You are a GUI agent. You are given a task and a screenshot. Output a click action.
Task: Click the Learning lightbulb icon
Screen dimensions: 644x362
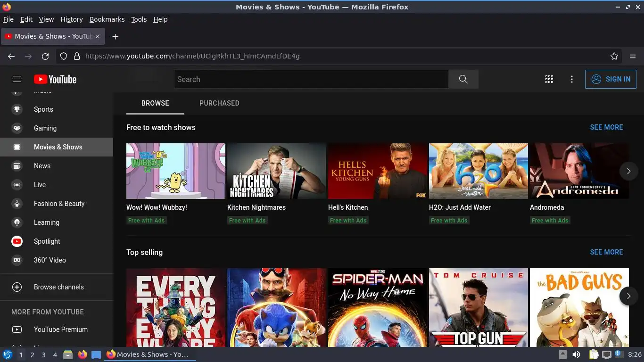[17, 222]
